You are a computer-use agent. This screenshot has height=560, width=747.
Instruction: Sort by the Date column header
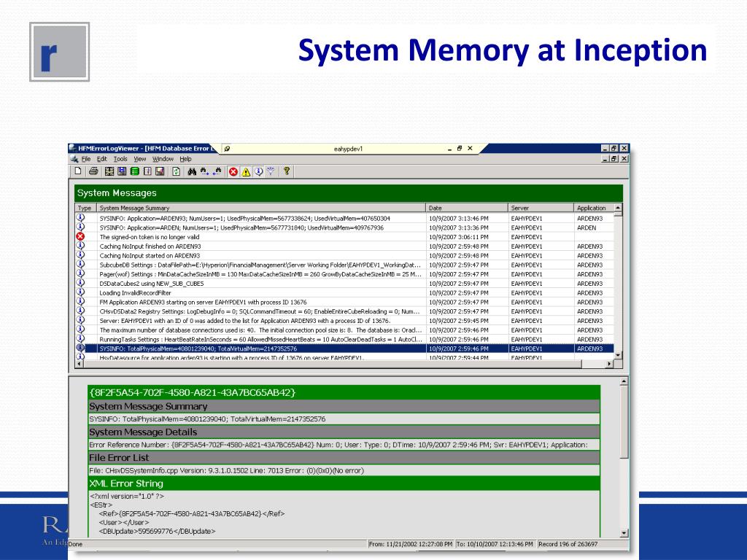(x=467, y=208)
